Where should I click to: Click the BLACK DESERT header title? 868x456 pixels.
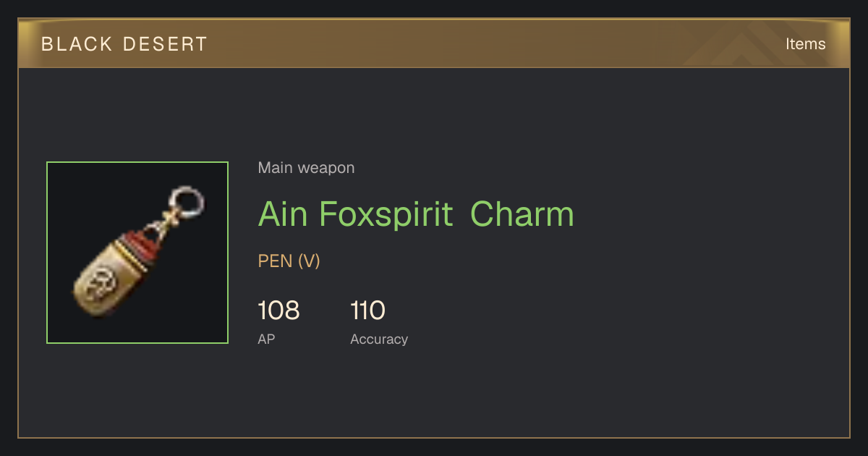(x=124, y=44)
